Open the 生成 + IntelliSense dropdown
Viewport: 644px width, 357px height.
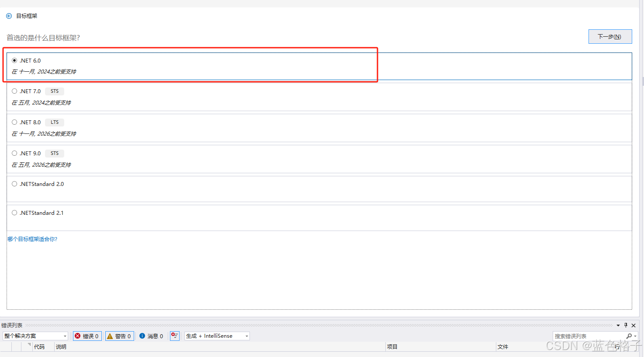[217, 336]
